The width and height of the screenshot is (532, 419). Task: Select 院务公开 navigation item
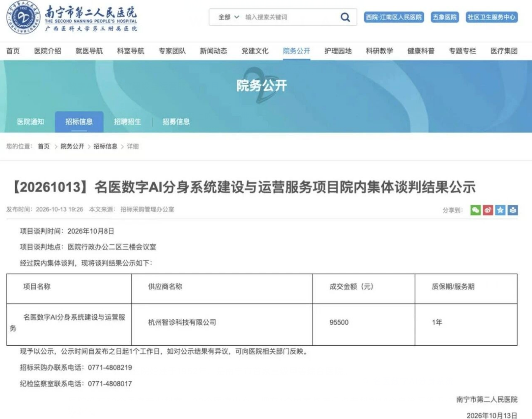point(296,51)
